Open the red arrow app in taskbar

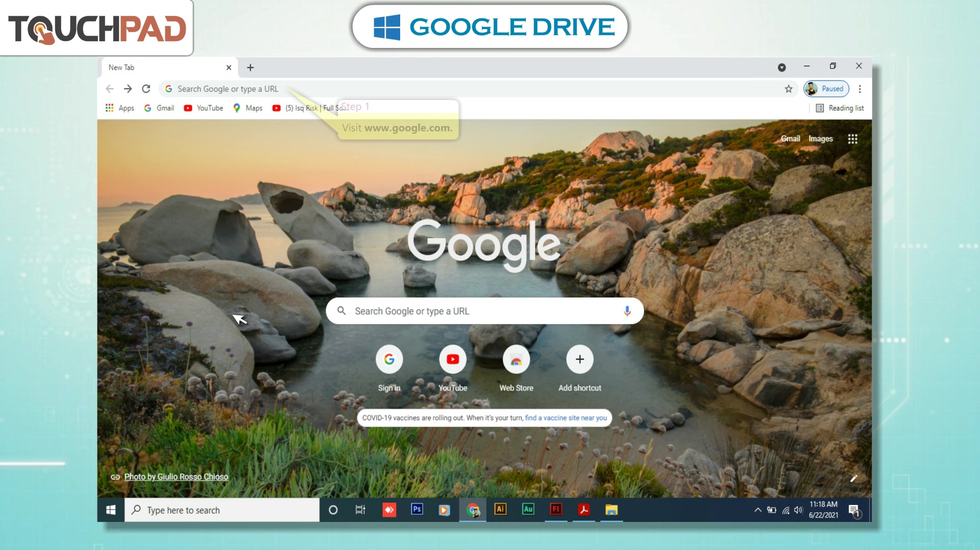[389, 510]
